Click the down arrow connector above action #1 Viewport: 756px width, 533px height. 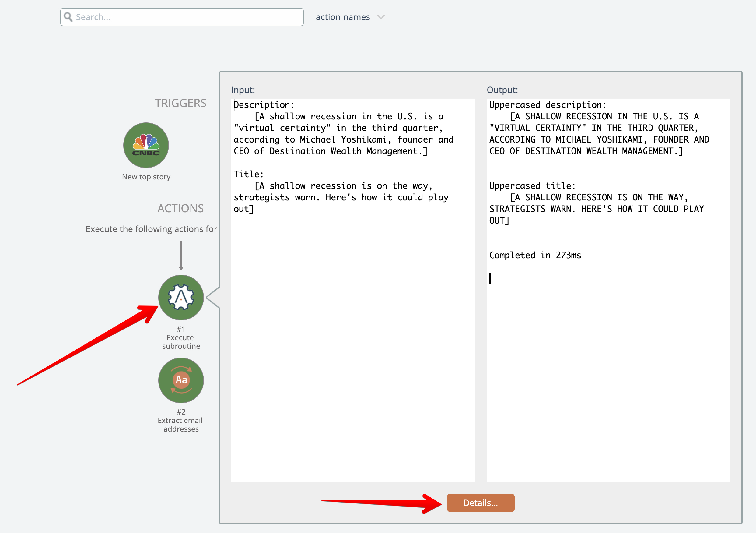181,256
